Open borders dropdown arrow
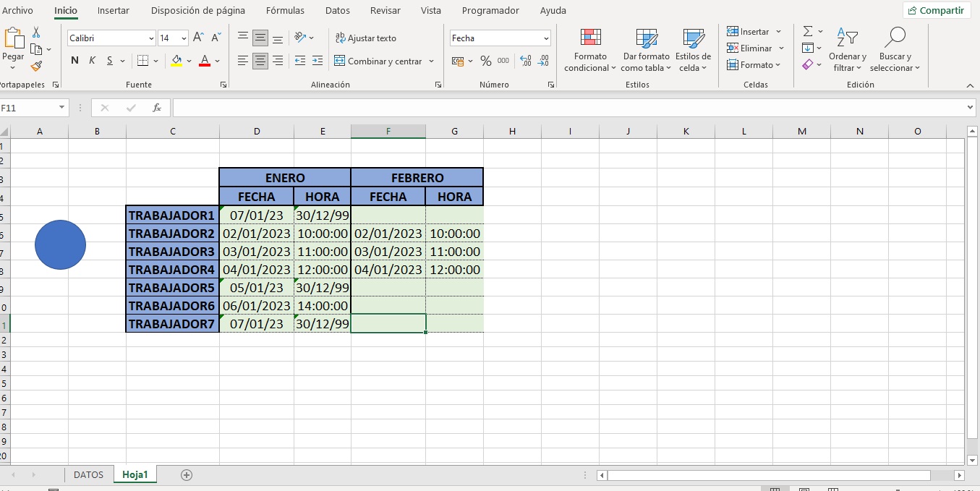The width and height of the screenshot is (980, 491). pos(155,61)
